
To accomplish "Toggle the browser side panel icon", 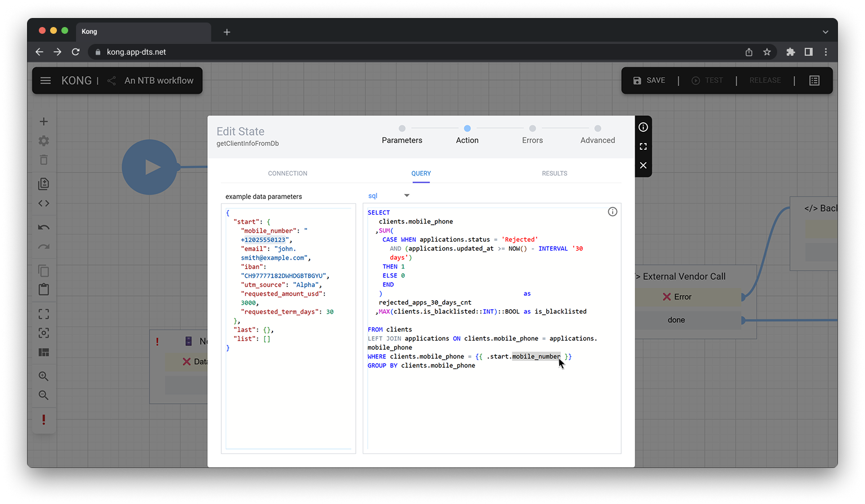I will (809, 52).
